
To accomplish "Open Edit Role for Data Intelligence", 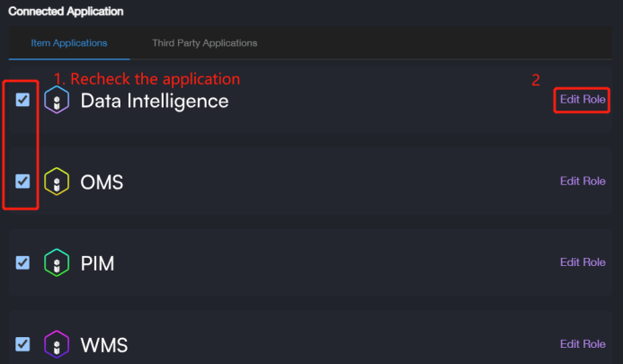I will click(583, 100).
